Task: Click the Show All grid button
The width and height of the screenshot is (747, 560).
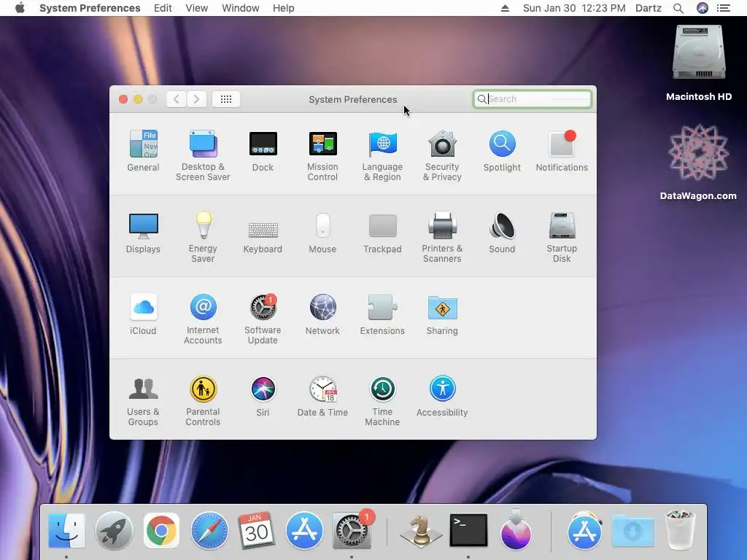Action: (226, 99)
